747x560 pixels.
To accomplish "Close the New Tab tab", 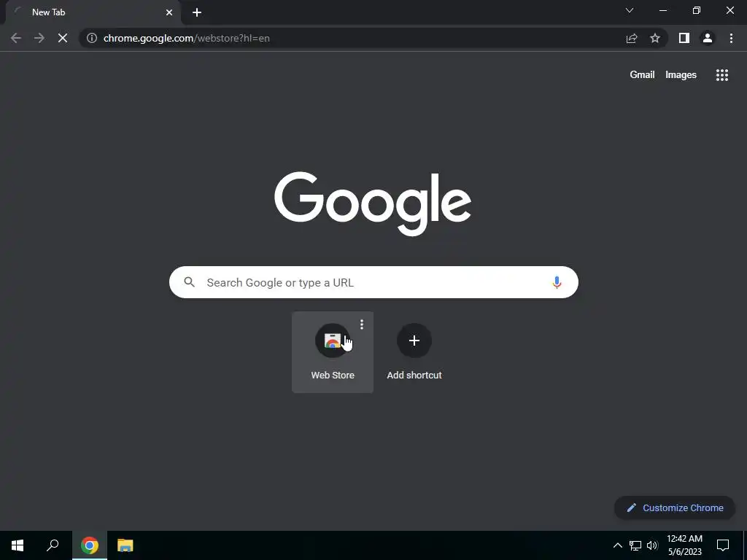I will (x=169, y=12).
